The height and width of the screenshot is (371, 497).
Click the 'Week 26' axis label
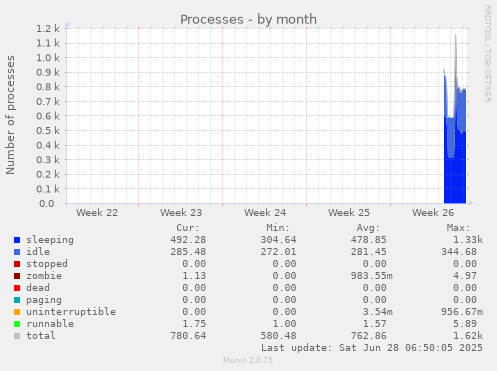[433, 213]
